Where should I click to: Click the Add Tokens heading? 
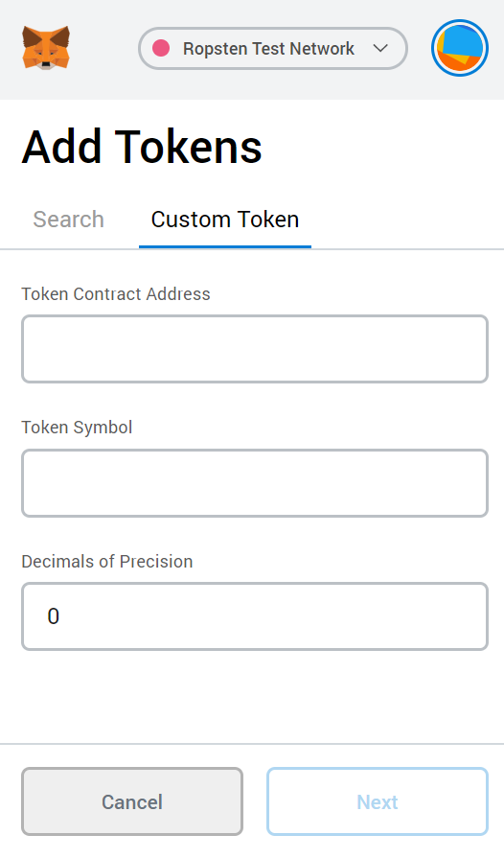click(x=142, y=147)
